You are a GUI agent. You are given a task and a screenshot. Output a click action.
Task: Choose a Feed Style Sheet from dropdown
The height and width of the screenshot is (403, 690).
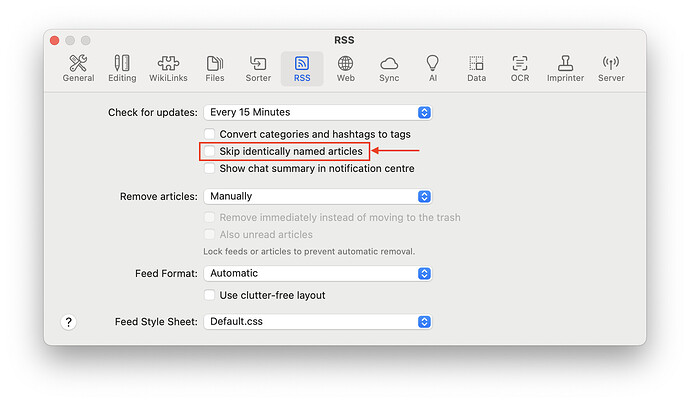click(317, 322)
